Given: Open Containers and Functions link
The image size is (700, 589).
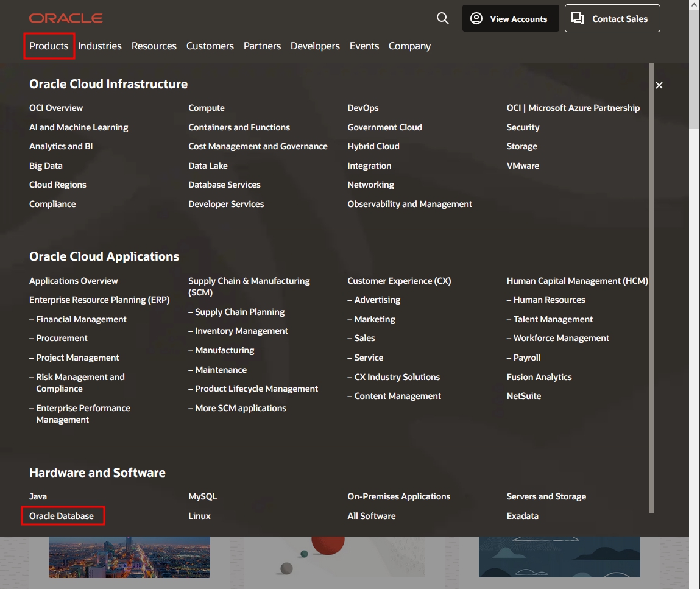Looking at the screenshot, I should tap(239, 128).
